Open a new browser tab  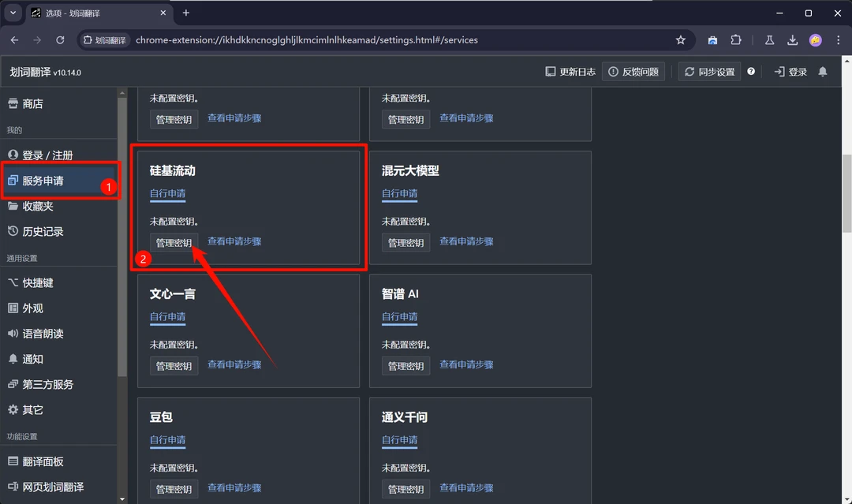(x=186, y=13)
